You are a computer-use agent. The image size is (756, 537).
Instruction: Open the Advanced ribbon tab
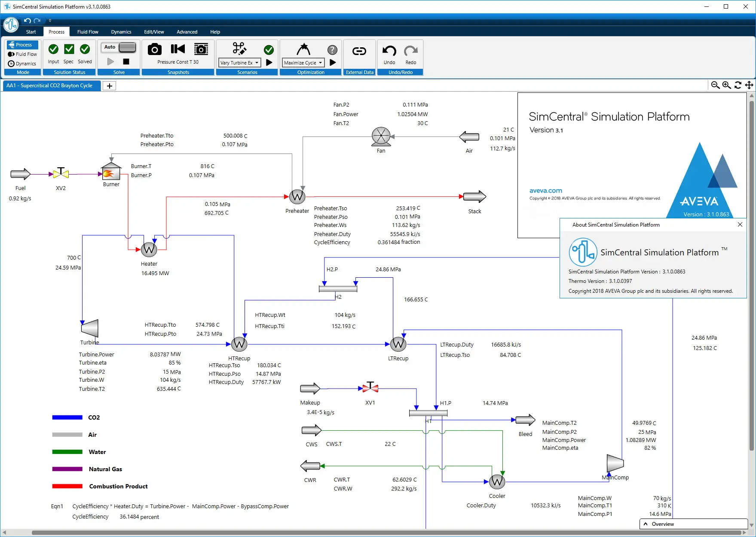click(187, 32)
